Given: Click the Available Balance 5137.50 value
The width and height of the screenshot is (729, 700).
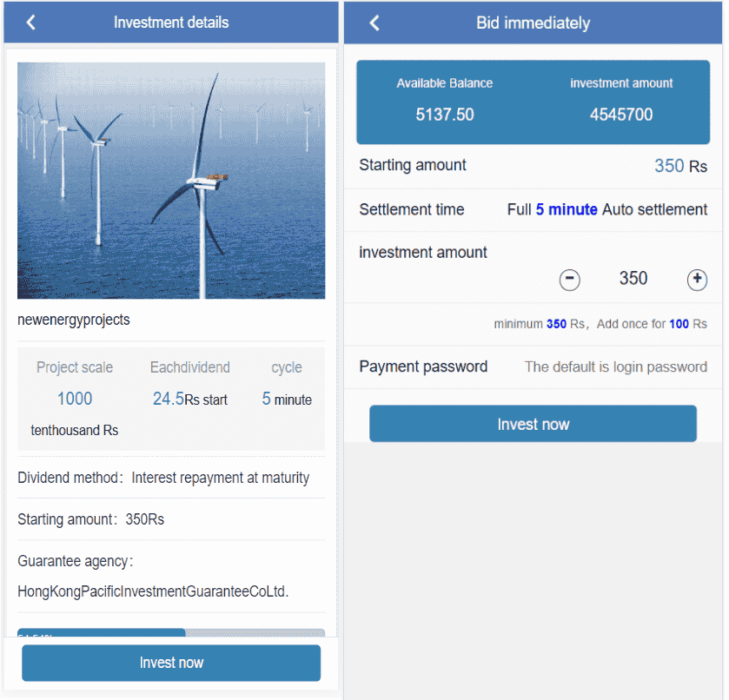Looking at the screenshot, I should coord(445,115).
